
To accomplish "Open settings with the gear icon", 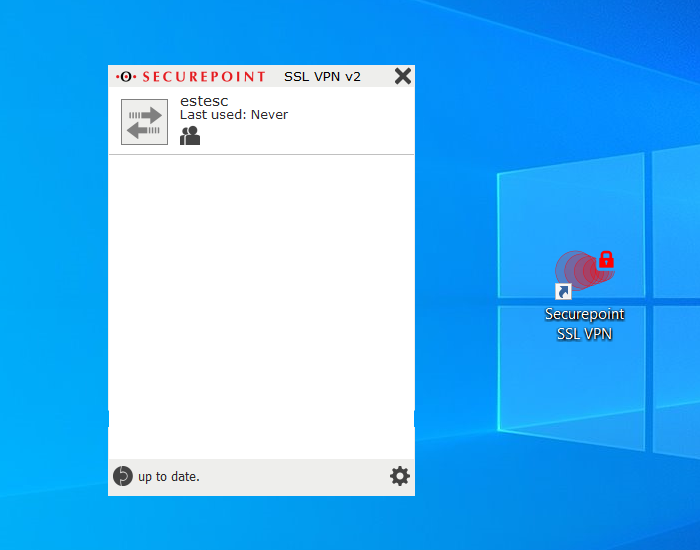I will pyautogui.click(x=400, y=476).
